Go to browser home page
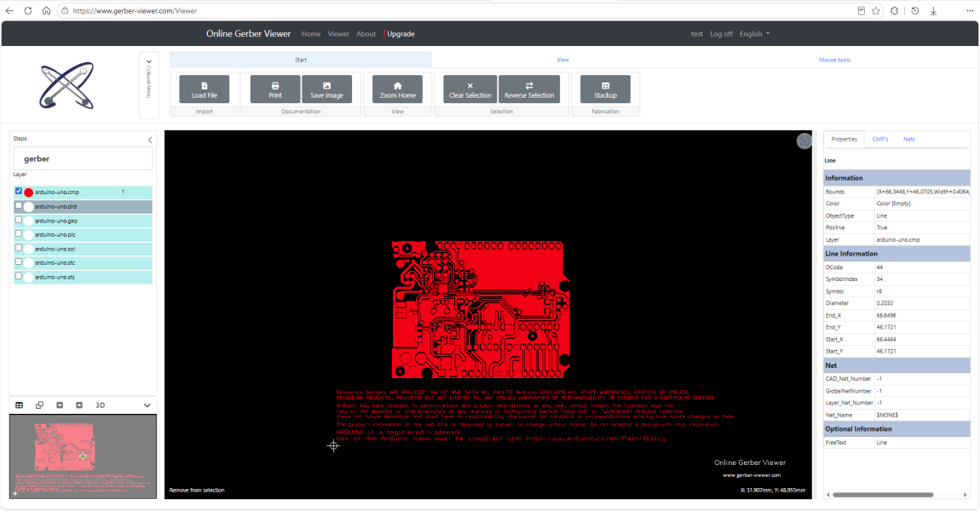Viewport: 980px width, 511px height. coord(46,10)
